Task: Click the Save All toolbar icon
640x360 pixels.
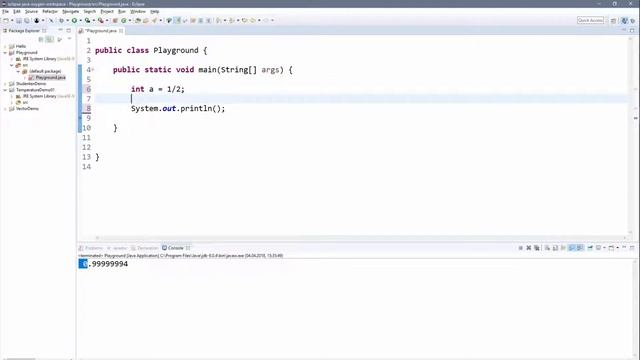Action: click(x=27, y=20)
